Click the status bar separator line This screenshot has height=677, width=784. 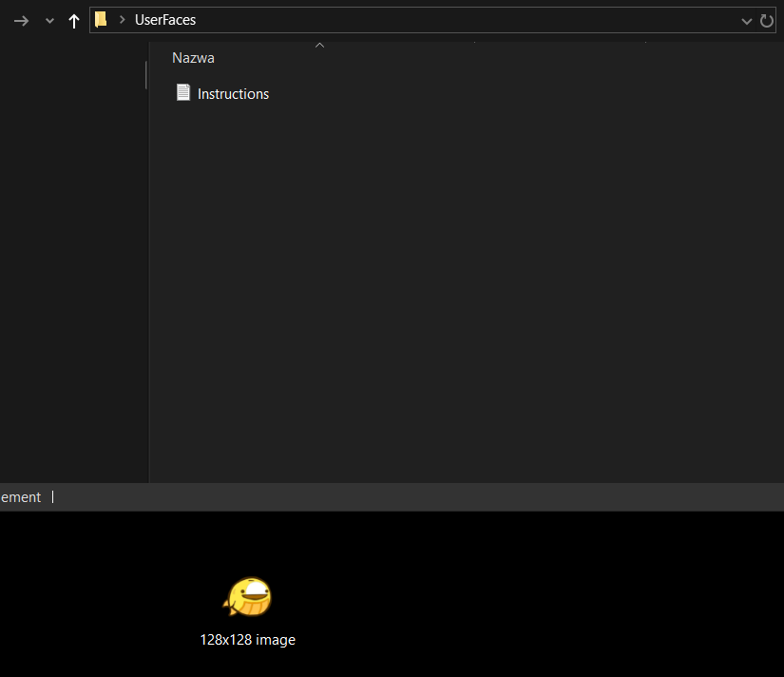click(x=52, y=497)
